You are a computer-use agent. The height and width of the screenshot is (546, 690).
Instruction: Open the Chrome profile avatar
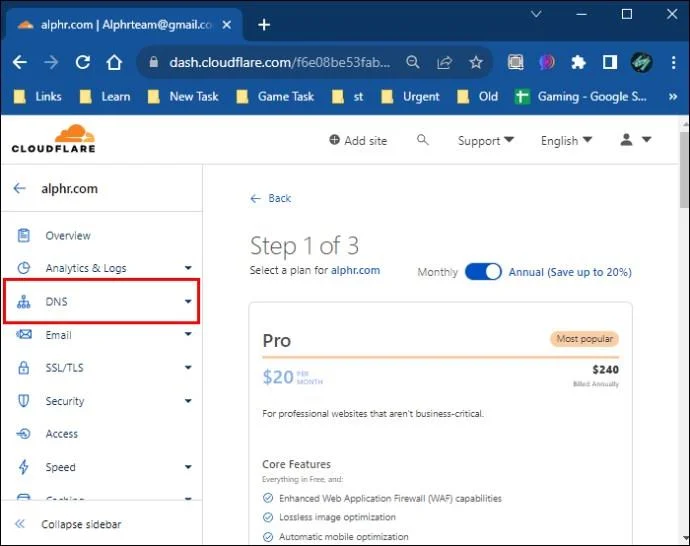coord(641,62)
